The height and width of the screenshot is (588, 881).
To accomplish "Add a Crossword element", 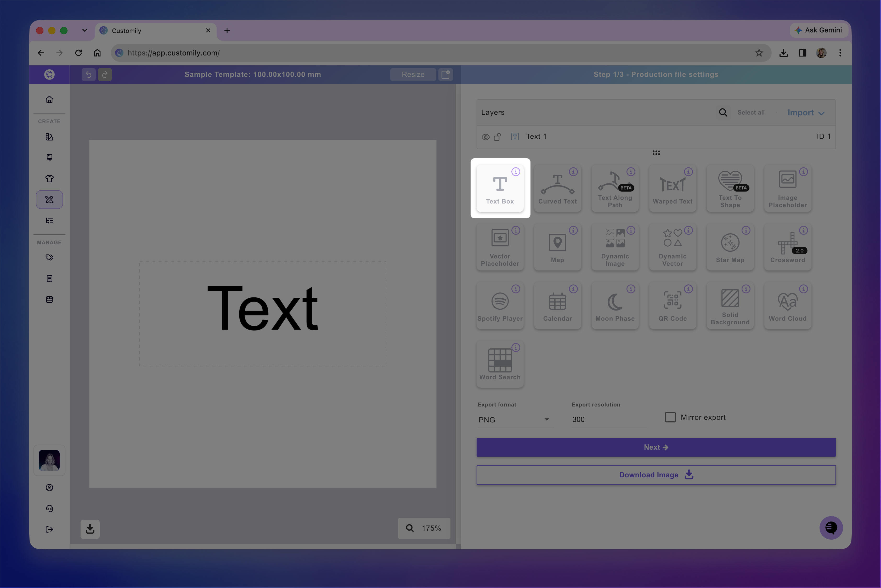I will click(788, 247).
